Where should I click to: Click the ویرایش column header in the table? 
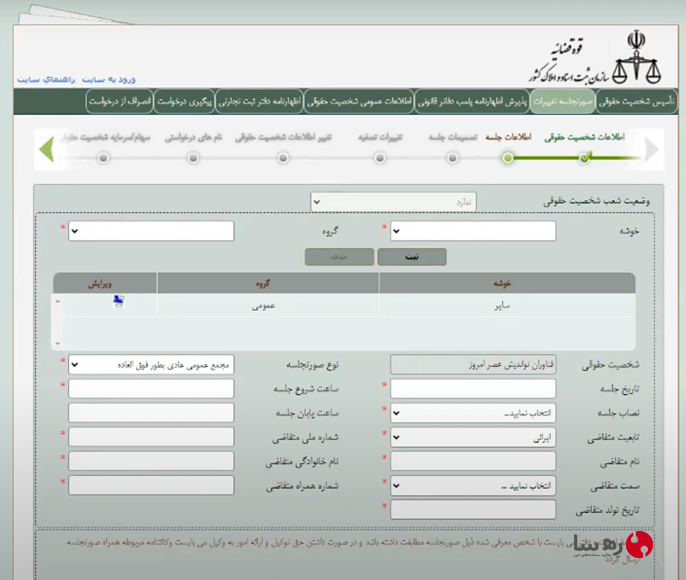105,283
